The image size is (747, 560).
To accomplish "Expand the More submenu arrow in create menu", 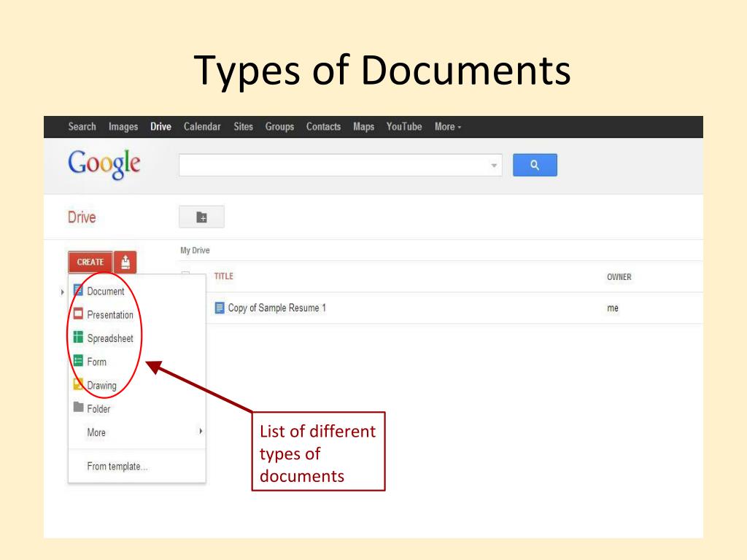I will [201, 431].
